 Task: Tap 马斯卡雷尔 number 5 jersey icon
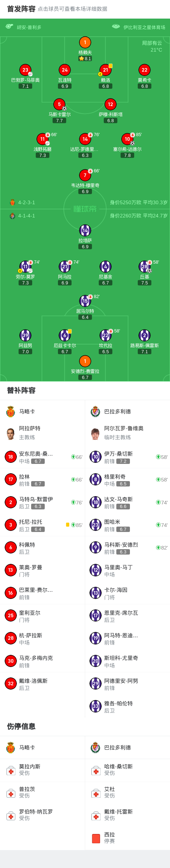coord(59,104)
